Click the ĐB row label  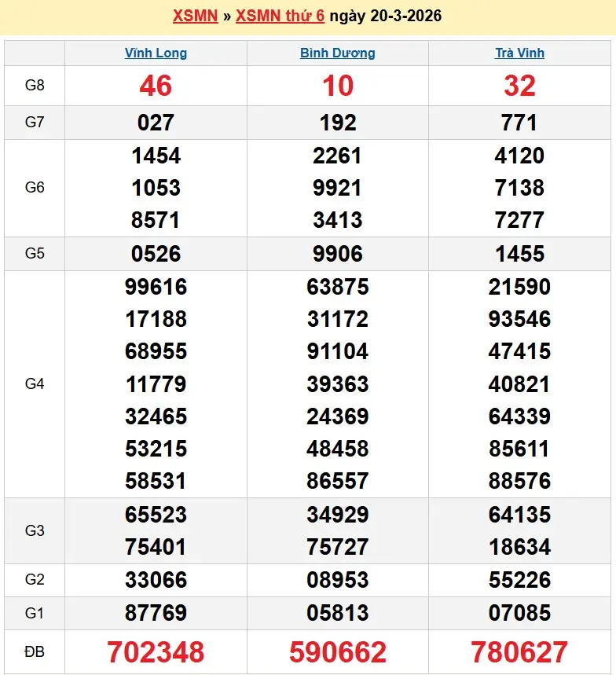coord(35,651)
